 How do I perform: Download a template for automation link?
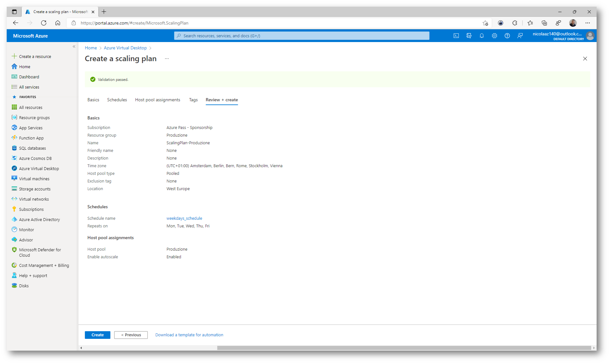click(x=189, y=335)
